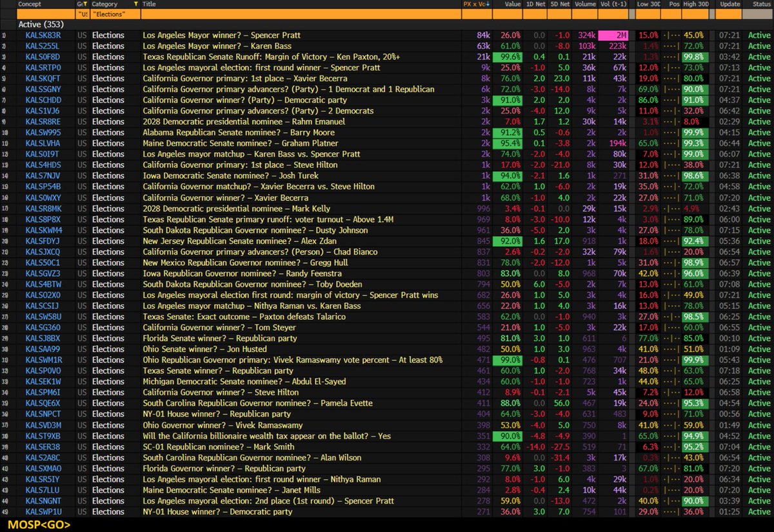
Task: Click the Title column filter field
Action: pyautogui.click(x=301, y=14)
